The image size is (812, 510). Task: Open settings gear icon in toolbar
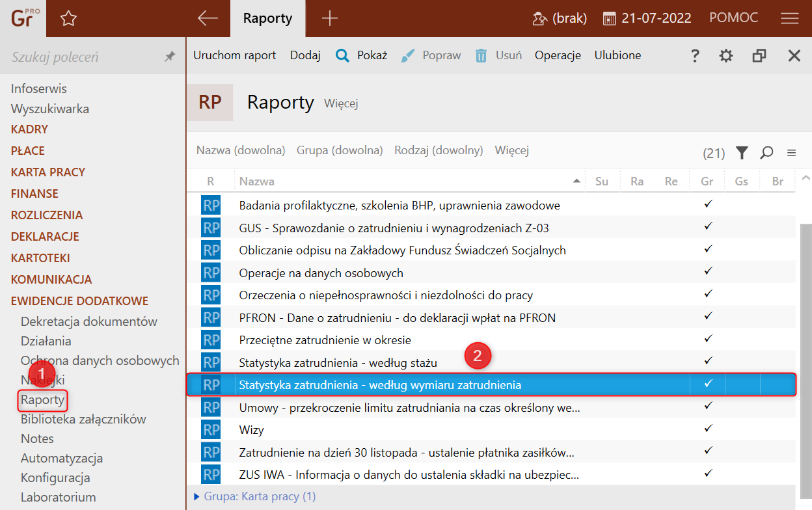coord(726,56)
